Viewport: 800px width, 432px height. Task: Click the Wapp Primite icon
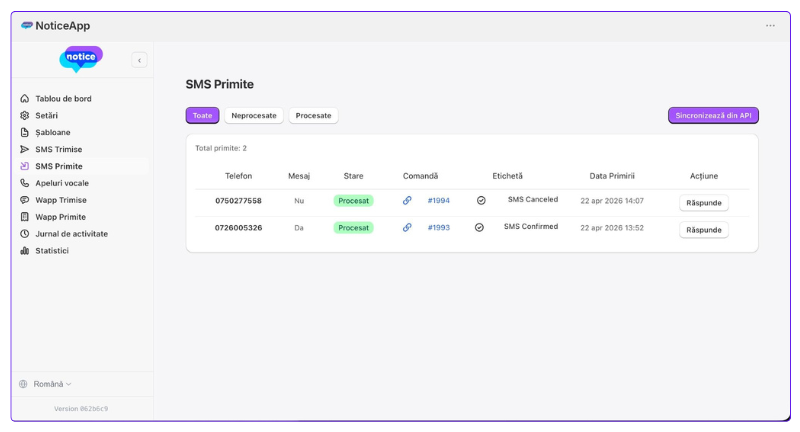pos(24,217)
